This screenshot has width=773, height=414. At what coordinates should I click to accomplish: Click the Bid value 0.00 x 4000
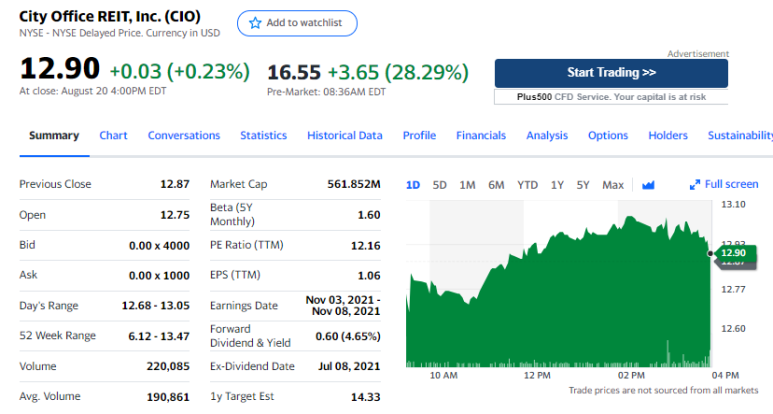click(x=159, y=245)
